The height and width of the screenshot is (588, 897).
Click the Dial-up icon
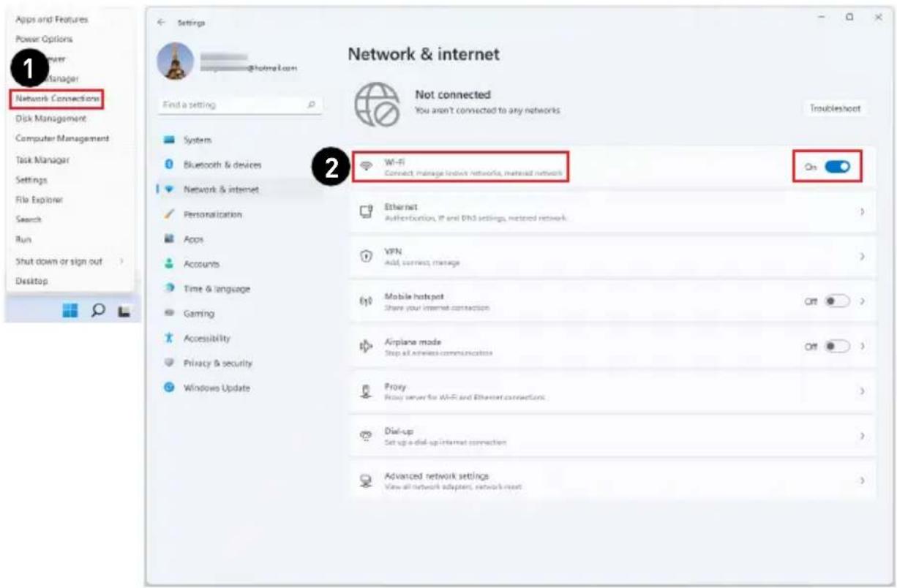click(367, 436)
